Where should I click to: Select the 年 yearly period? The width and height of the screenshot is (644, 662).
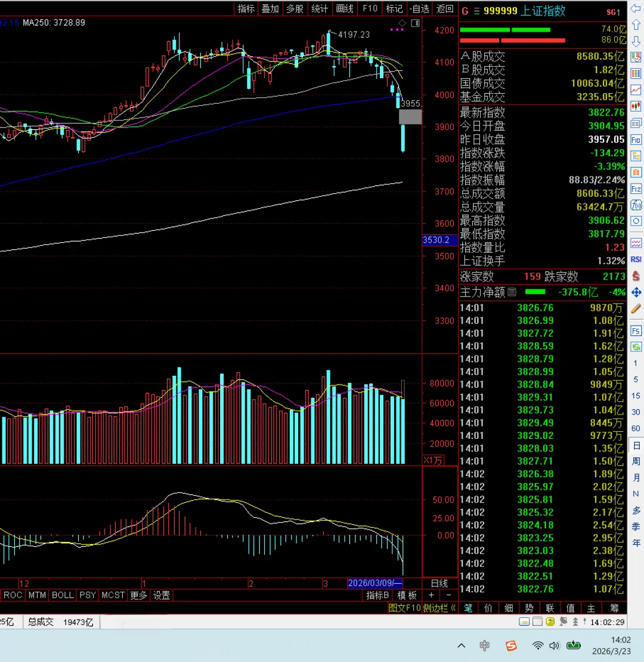pos(636,543)
